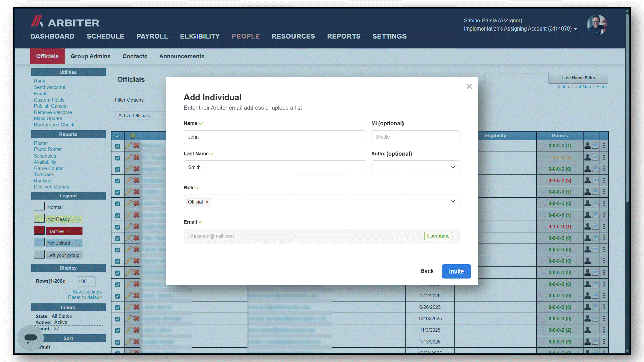This screenshot has width=644, height=362.
Task: Click the Not Joined legend blue swatch
Action: (x=39, y=242)
